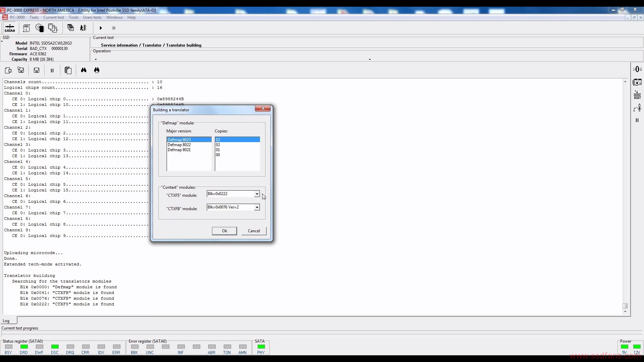Toggle the power switch circuit icon
Viewport: 644px width, 362px height.
637,108
